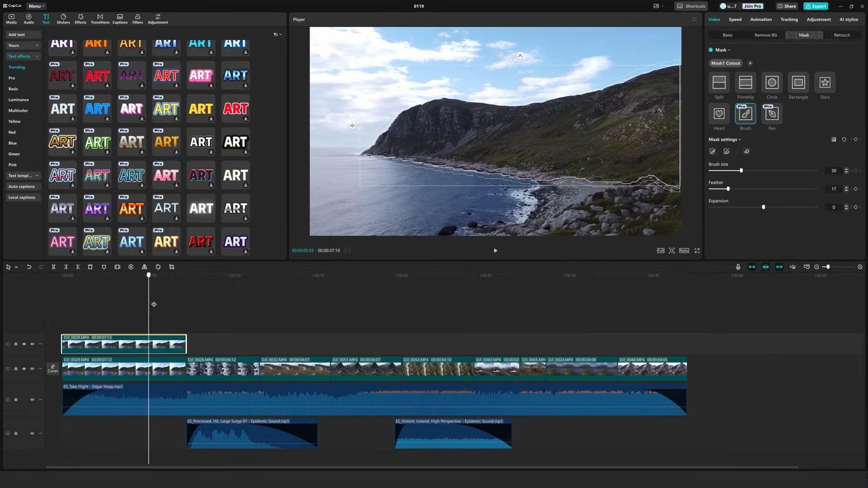
Task: Click the Auto captions button
Action: (22, 187)
